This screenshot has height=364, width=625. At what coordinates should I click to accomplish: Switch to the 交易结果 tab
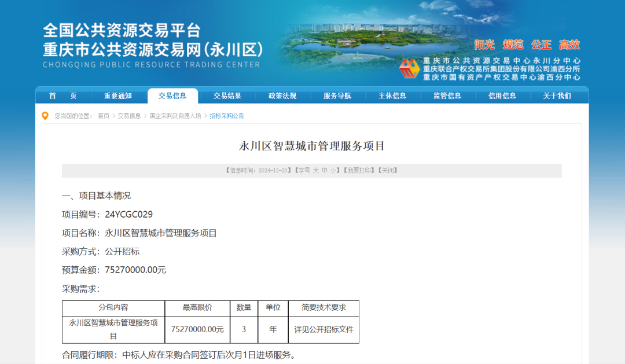[227, 96]
